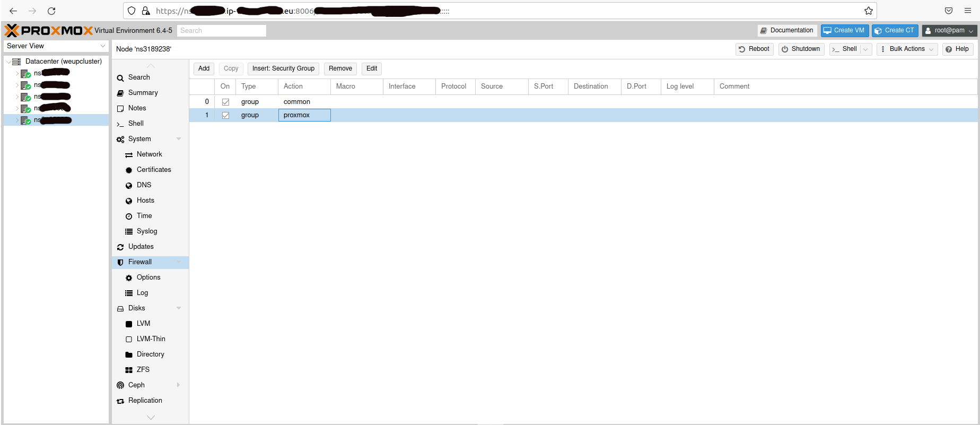This screenshot has width=980, height=425.
Task: Focus the top Search input field
Action: [x=222, y=31]
